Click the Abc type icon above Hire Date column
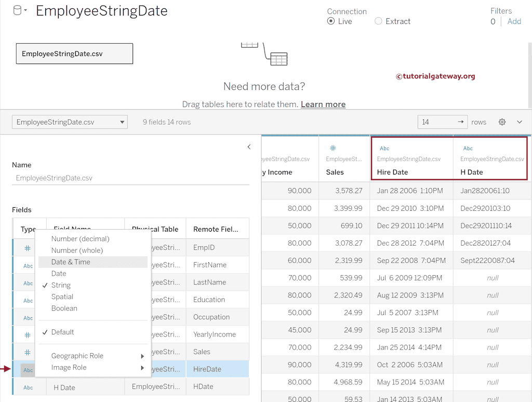The width and height of the screenshot is (532, 402). [384, 149]
